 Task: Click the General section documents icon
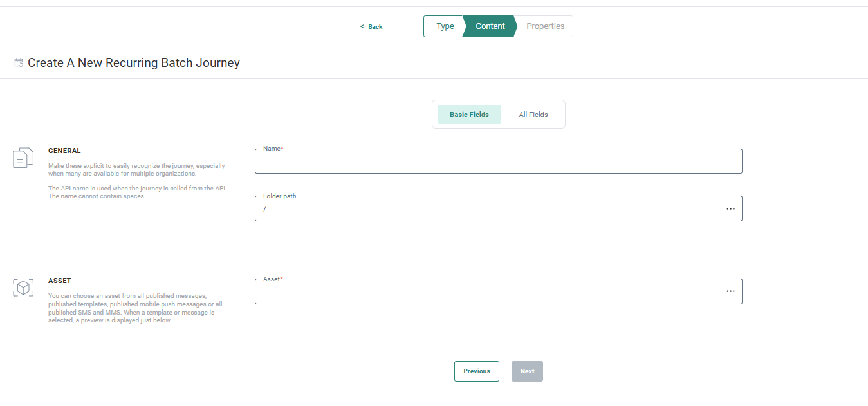[23, 158]
